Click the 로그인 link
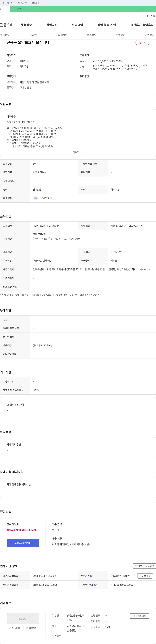Image resolution: width=156 pixels, height=644 pixels. 145,16
